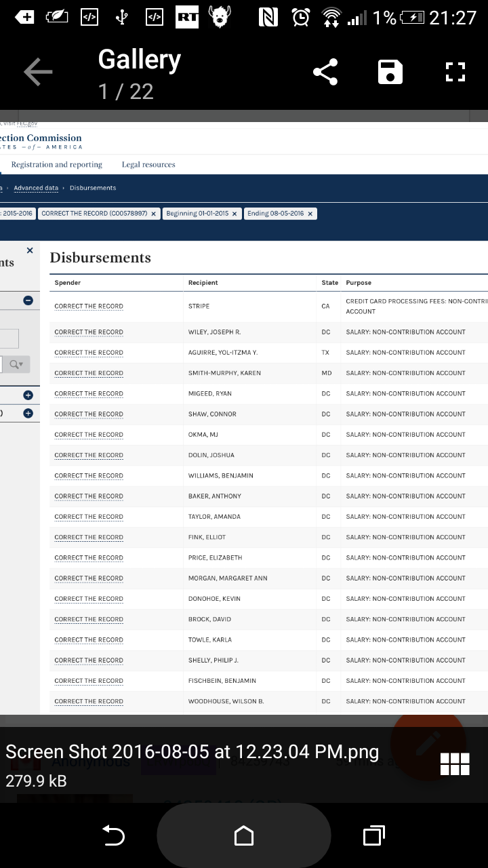Select recipient FINK, ELLIOT
The height and width of the screenshot is (868, 488).
(207, 537)
